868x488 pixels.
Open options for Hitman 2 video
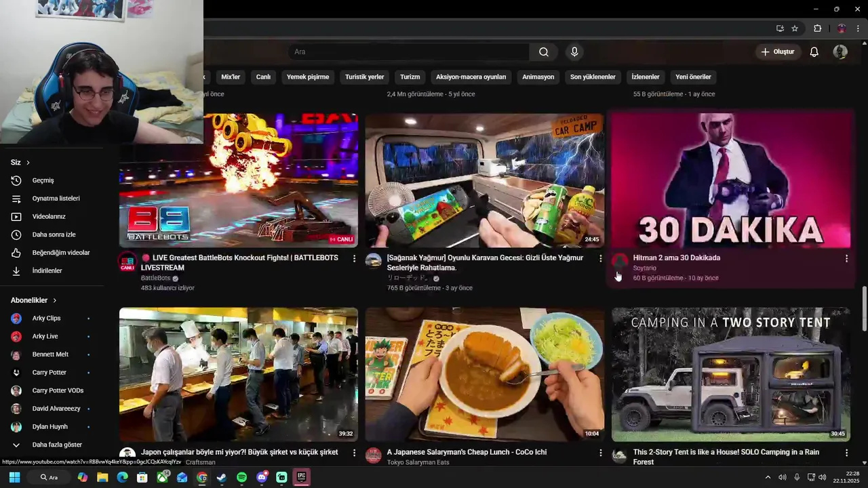click(846, 258)
